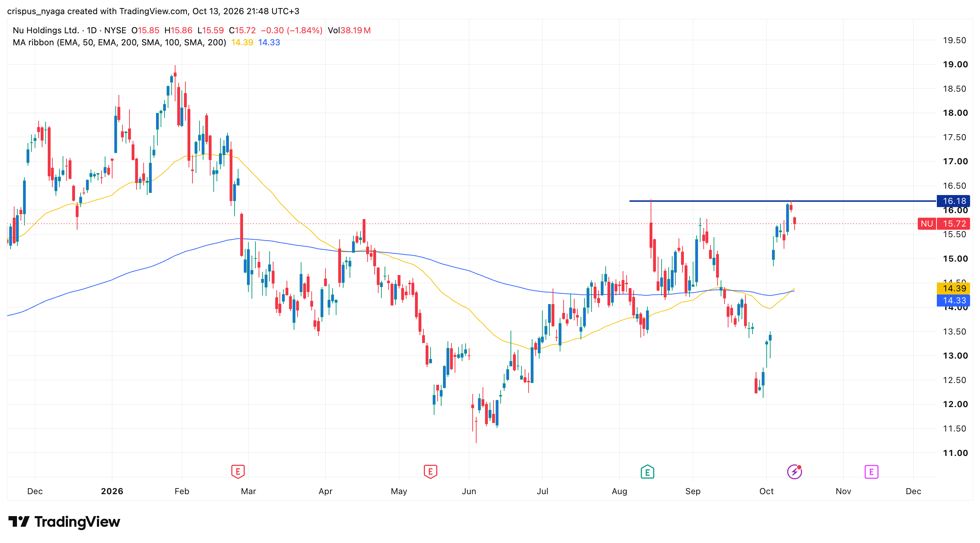Screen dimensions: 980x543
Task: Click the 13.00 price axis label
Action: pos(955,356)
